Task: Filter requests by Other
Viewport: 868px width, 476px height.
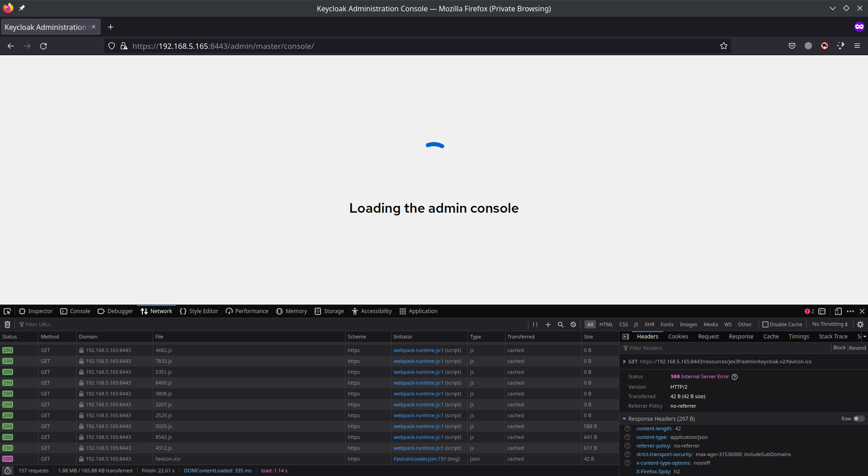Action: pos(745,324)
